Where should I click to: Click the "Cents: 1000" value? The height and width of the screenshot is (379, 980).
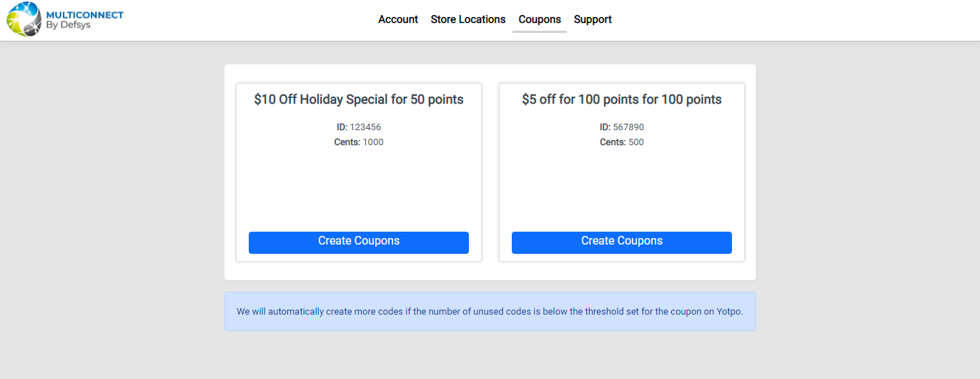pyautogui.click(x=373, y=142)
